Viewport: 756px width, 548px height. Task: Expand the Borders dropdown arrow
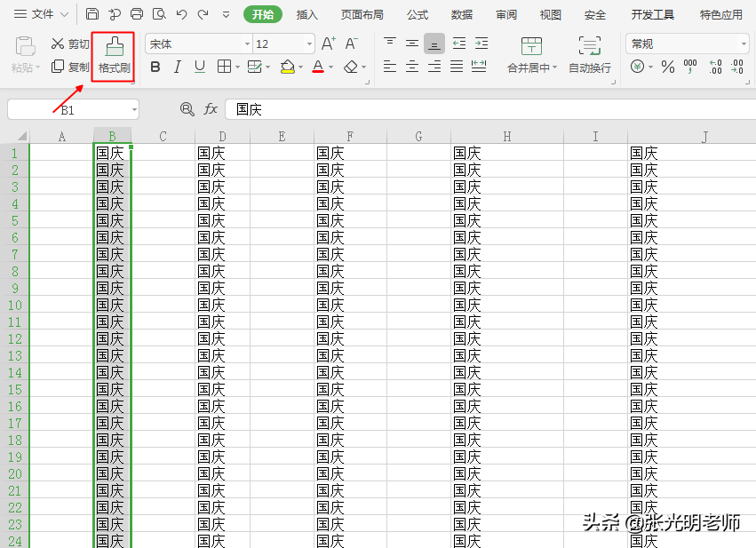pyautogui.click(x=237, y=67)
